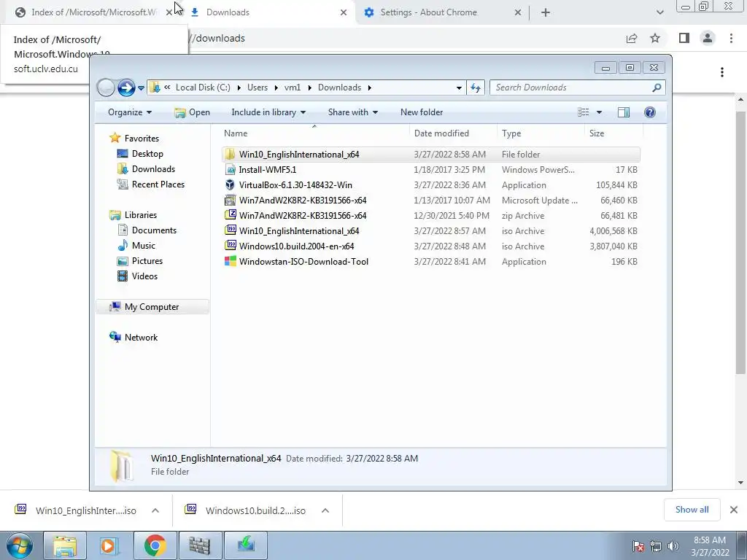This screenshot has height=560, width=747.
Task: Click Favorites in the navigation pane
Action: 142,138
